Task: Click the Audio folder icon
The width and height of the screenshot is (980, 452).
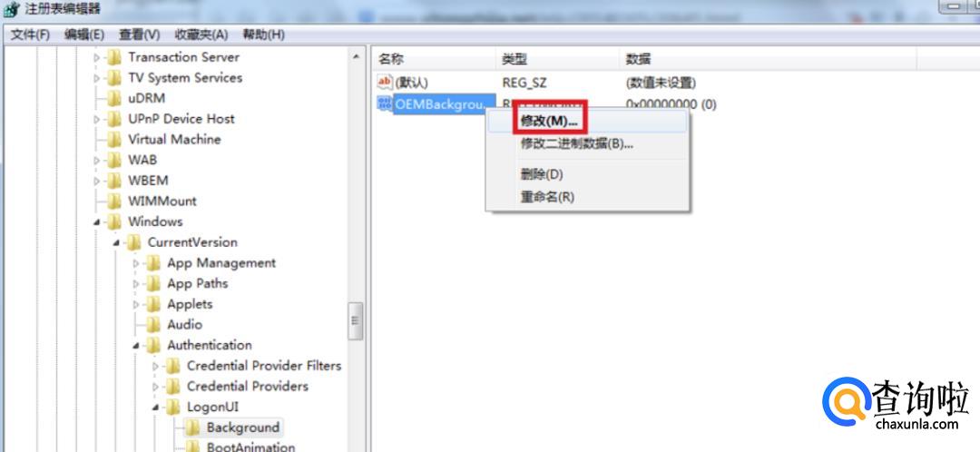Action: pyautogui.click(x=153, y=324)
